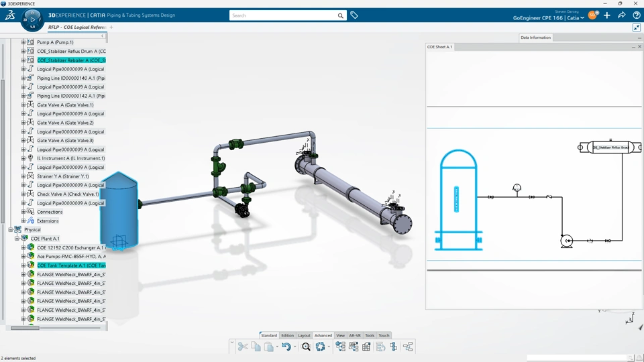Switch to the Layout tab

point(304,335)
